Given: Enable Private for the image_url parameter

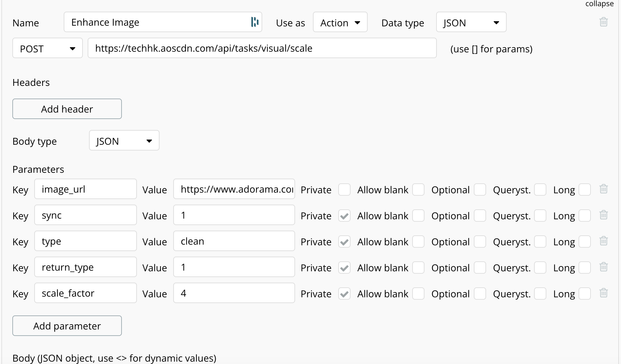Looking at the screenshot, I should click(x=344, y=190).
